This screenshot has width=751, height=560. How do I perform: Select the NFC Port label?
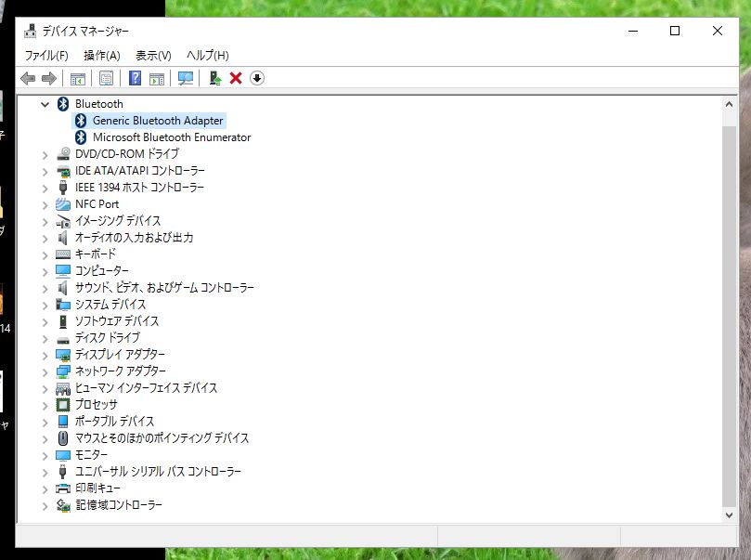tap(97, 204)
